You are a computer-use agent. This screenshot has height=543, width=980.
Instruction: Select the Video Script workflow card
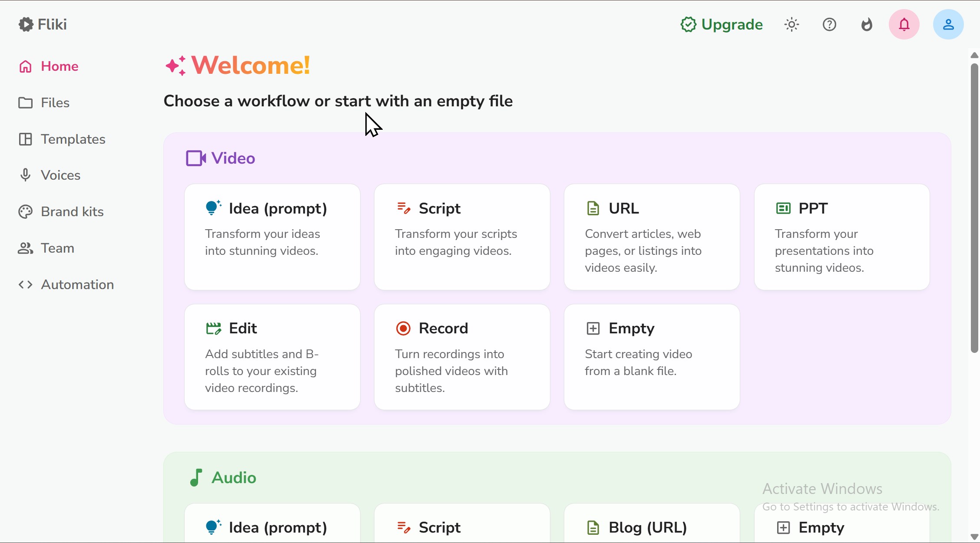[462, 237]
